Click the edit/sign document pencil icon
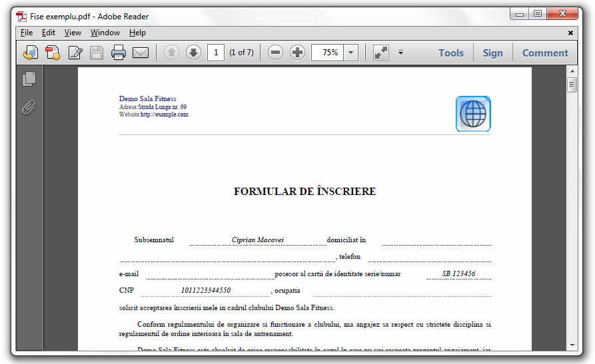Viewport: 595px width, 364px height. (x=75, y=53)
